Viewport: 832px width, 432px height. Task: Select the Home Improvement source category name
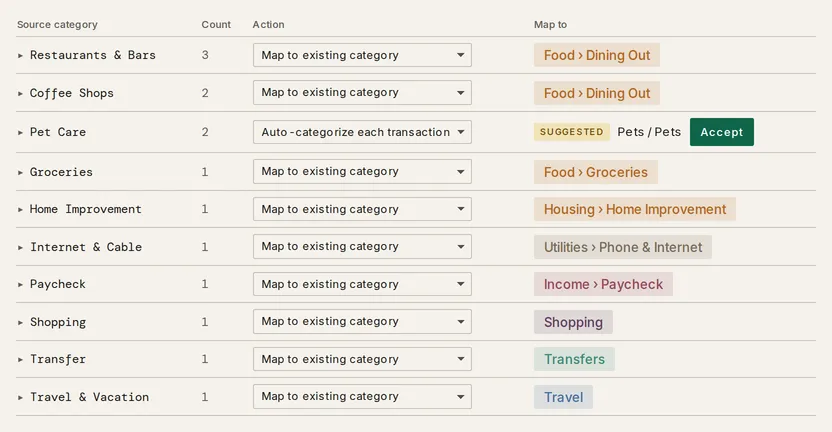(85, 210)
